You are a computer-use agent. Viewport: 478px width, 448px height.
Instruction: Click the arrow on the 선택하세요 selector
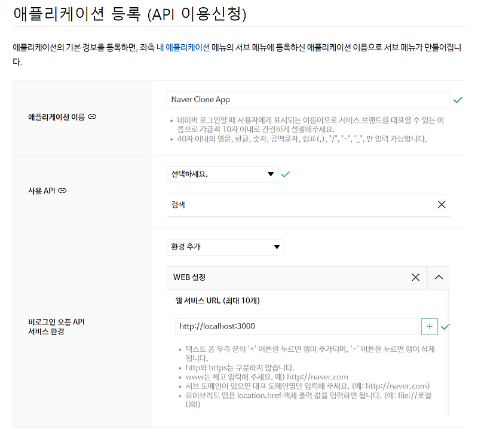point(270,174)
